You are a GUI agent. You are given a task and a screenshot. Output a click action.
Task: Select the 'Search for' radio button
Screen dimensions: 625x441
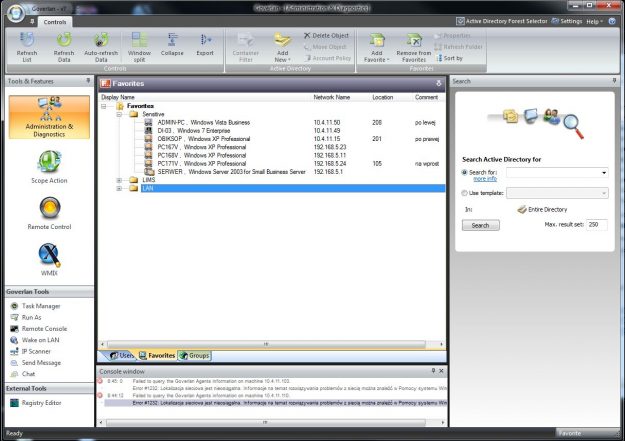pyautogui.click(x=465, y=172)
